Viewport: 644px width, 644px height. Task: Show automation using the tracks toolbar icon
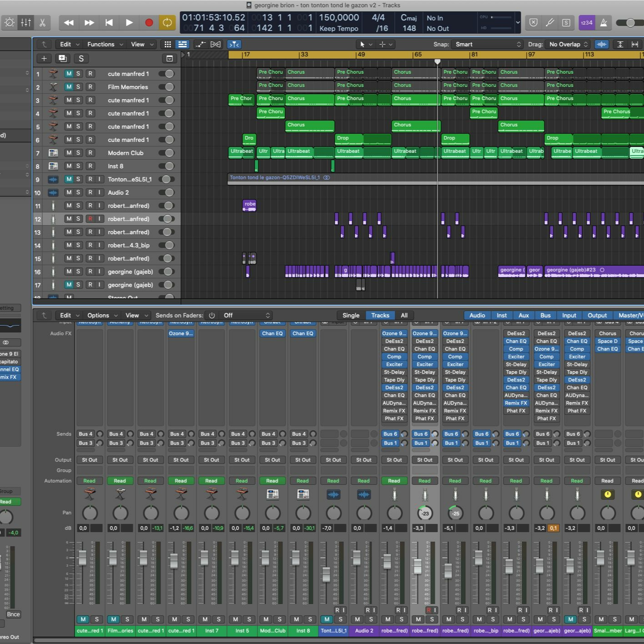(200, 44)
